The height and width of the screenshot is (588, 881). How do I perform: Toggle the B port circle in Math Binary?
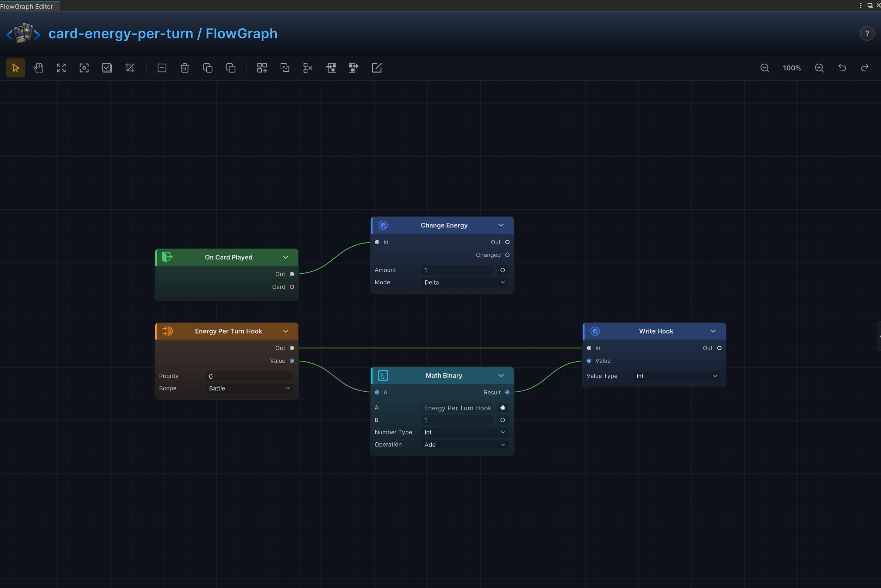coord(502,420)
